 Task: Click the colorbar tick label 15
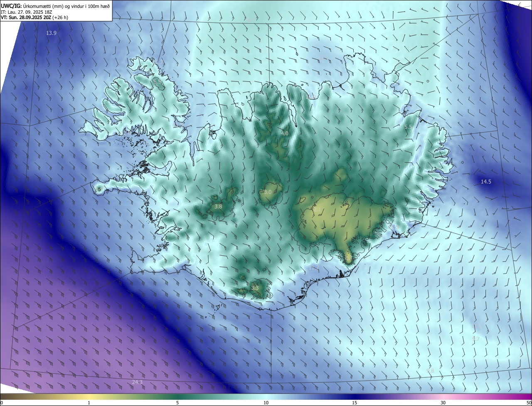(x=355, y=403)
